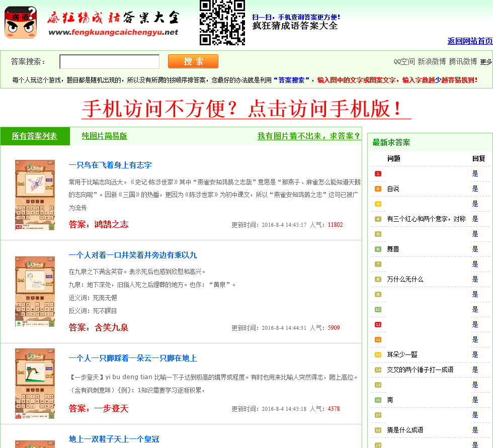Click 是 reply link beside 自说
This screenshot has width=493, height=448.
click(x=475, y=189)
